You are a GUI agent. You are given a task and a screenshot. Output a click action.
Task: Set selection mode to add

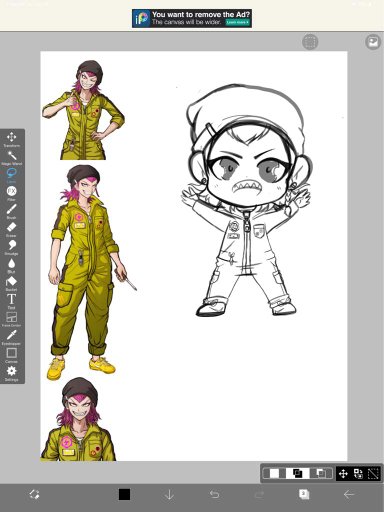point(297,473)
